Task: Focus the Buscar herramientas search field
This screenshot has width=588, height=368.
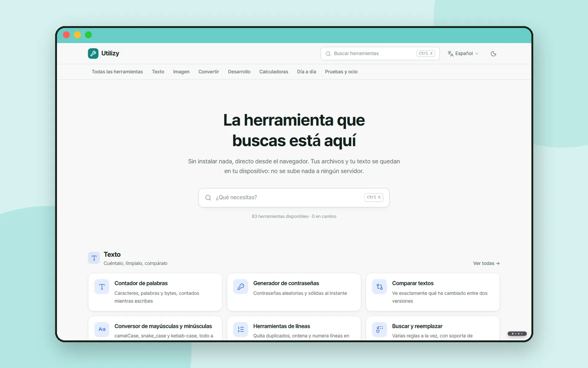Action: coord(380,54)
